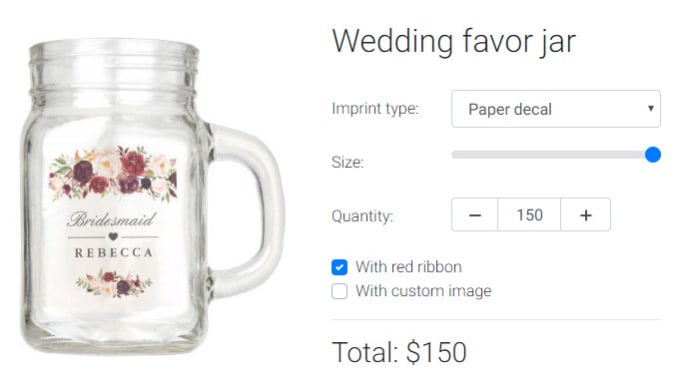Click the mason jar product image
Screen dimensions: 680x392
click(153, 196)
